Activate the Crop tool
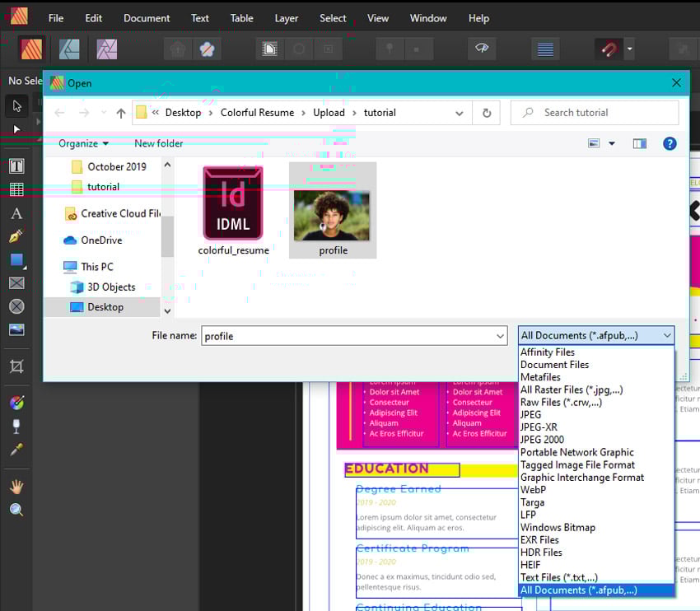Viewport: 700px width, 611px height. 16,366
